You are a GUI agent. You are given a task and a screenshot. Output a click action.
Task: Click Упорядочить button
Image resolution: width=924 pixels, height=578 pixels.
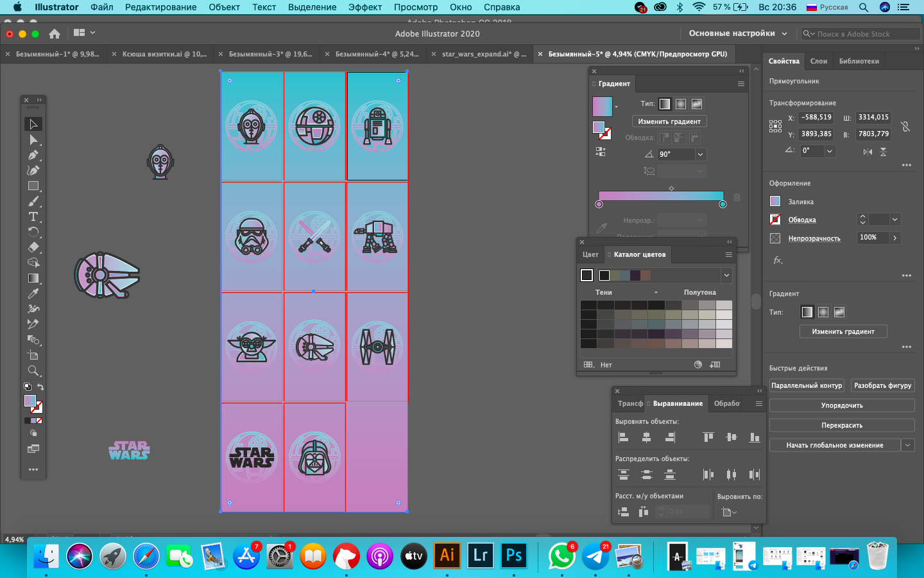tap(842, 405)
